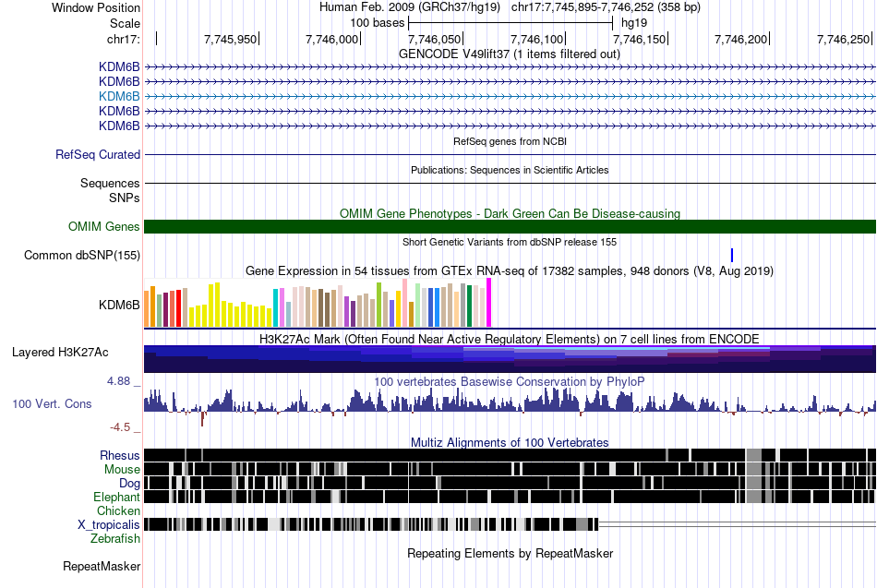The height and width of the screenshot is (588, 877).
Task: Open Repeating Elements by RepeatMasker title
Action: (510, 553)
